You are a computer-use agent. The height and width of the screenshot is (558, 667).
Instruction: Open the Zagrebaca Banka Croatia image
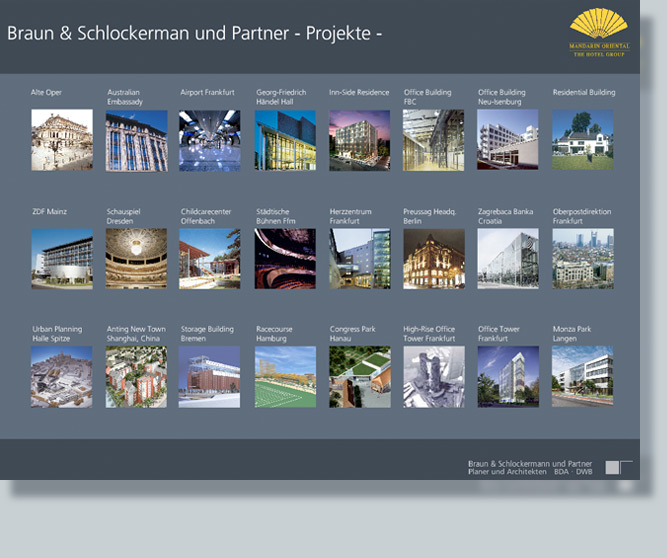point(508,259)
